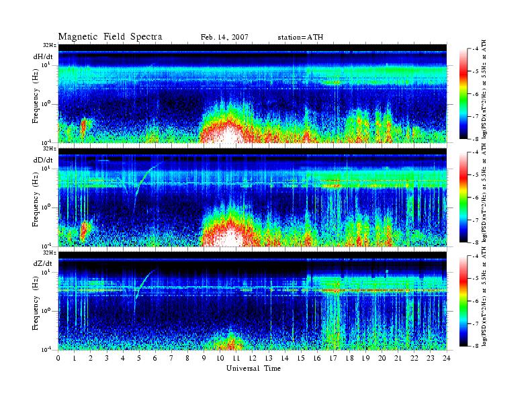The width and height of the screenshot is (532, 411).
Task: Click hour tick label 7 on time axis
Action: coord(172,358)
